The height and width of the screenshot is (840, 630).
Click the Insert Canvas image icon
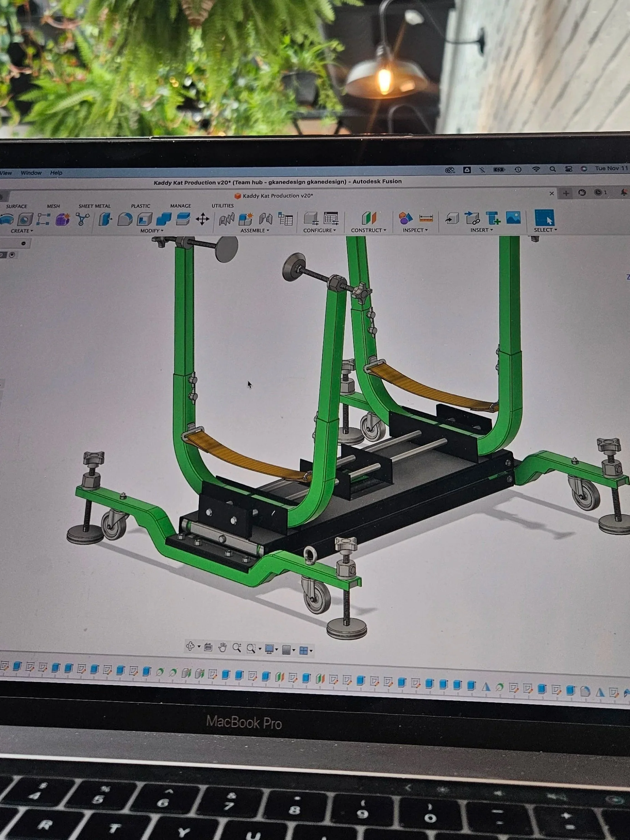pyautogui.click(x=513, y=218)
